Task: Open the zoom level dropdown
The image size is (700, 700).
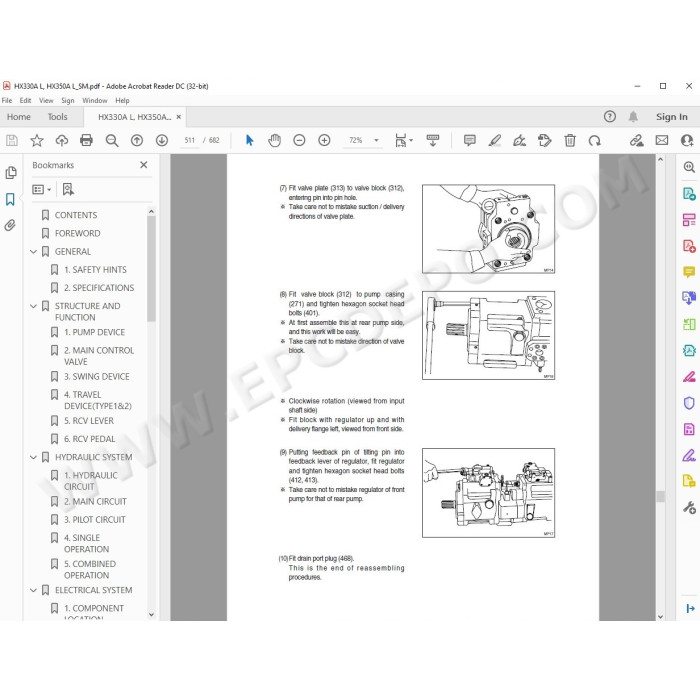Action: (376, 141)
